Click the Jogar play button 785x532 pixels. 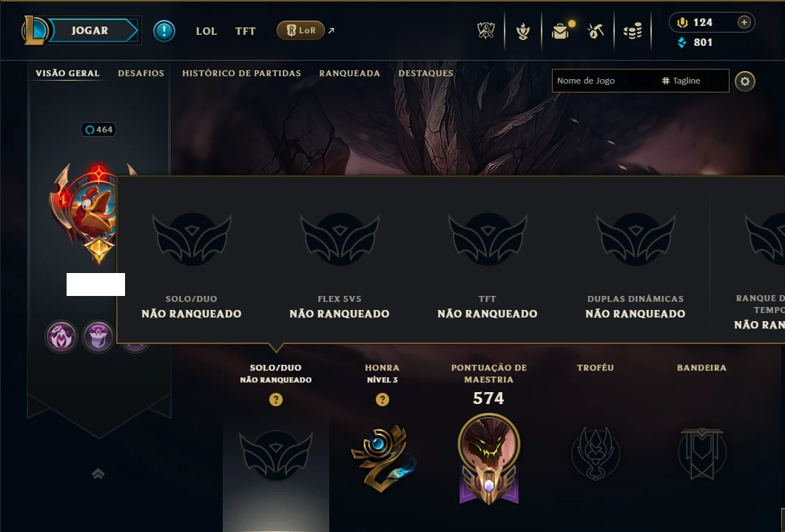point(90,30)
